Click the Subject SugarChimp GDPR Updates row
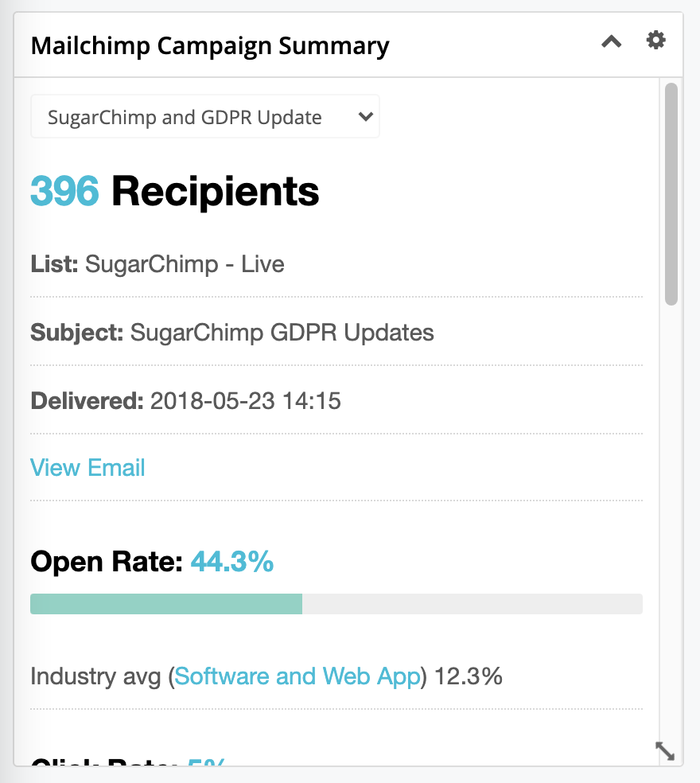 (336, 332)
